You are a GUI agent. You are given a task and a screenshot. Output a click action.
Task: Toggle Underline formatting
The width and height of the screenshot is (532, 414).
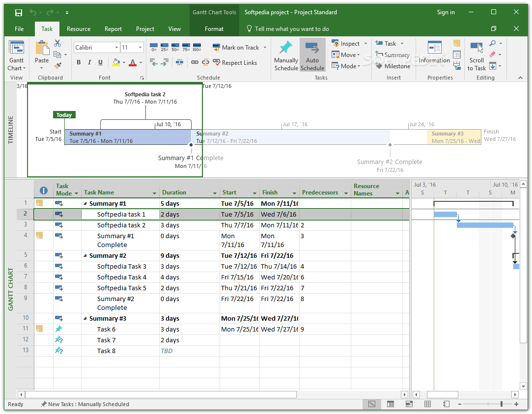point(100,62)
